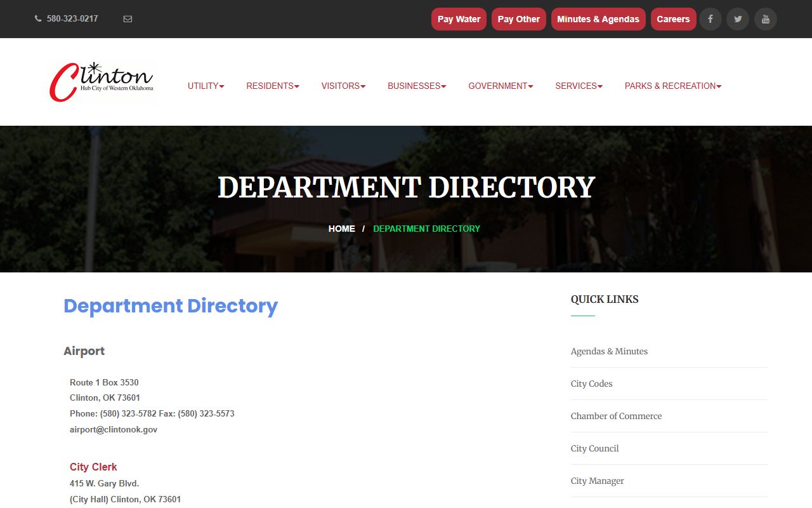Open the Government dropdown menu
The width and height of the screenshot is (812, 508).
501,86
